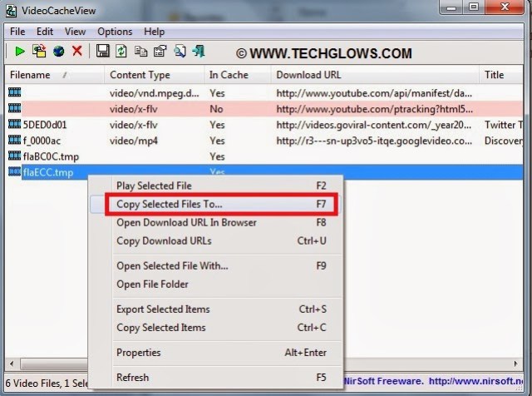This screenshot has height=396, width=532.
Task: Click the floppy disk Save toolbar icon
Action: coord(102,51)
